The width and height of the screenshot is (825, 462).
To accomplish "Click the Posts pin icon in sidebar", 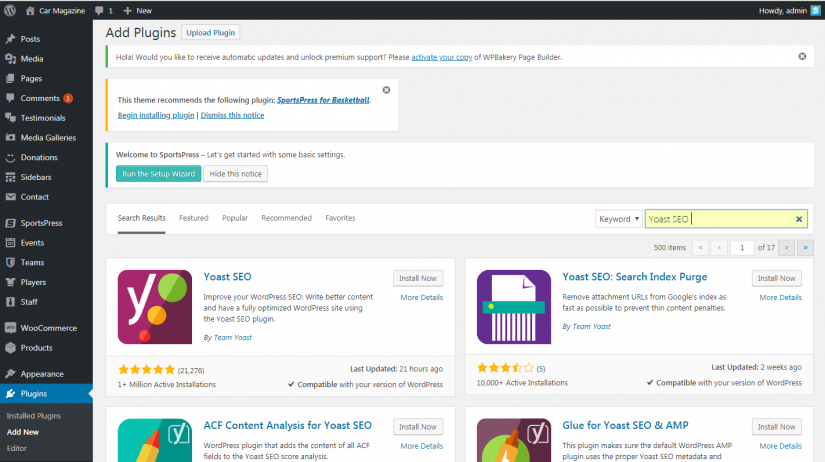I will (11, 39).
